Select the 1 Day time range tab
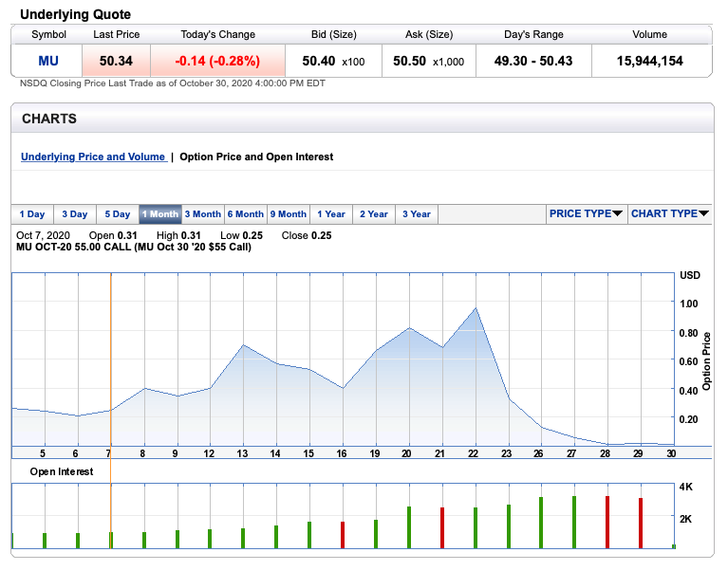The width and height of the screenshot is (728, 571). pos(32,214)
